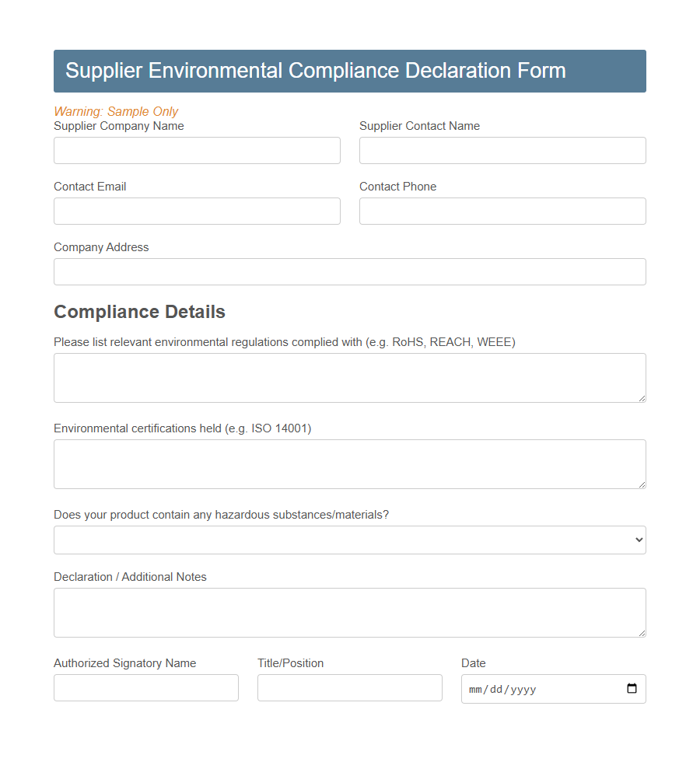Click the environmental certifications text area
This screenshot has height=769, width=700.
[349, 463]
